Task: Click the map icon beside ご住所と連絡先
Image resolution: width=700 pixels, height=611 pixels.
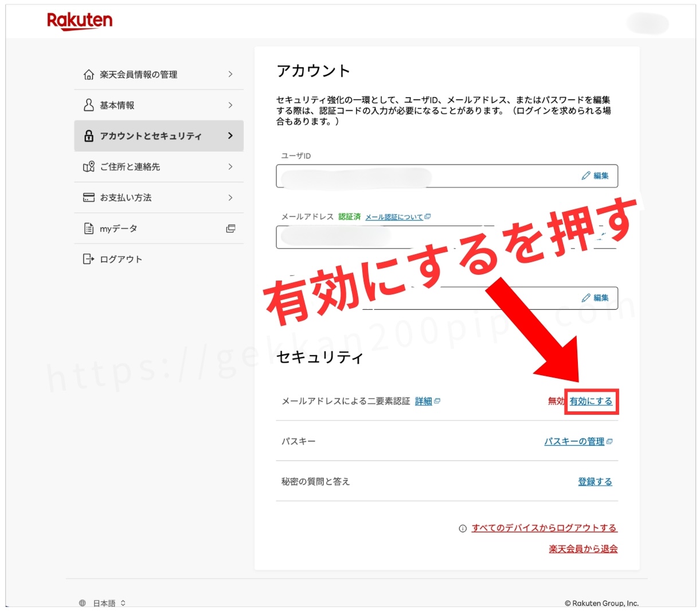Action: pos(89,167)
